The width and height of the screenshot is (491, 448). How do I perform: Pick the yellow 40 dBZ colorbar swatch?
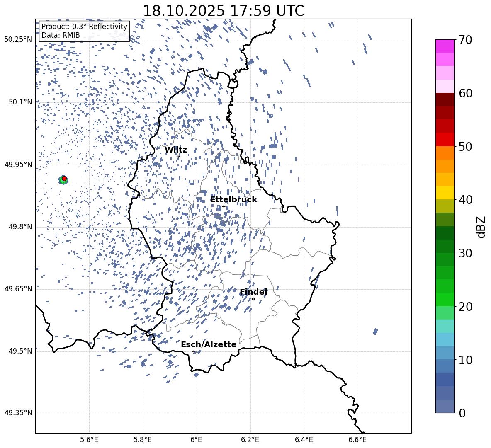coord(445,193)
